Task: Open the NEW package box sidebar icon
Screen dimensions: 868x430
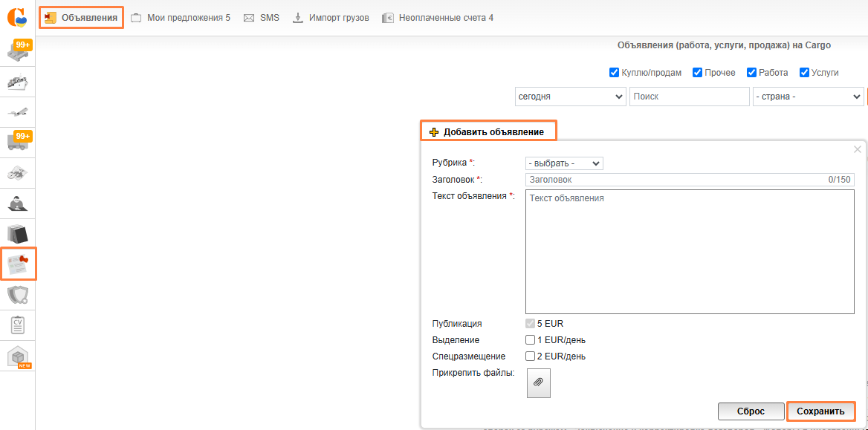Action: click(x=18, y=356)
